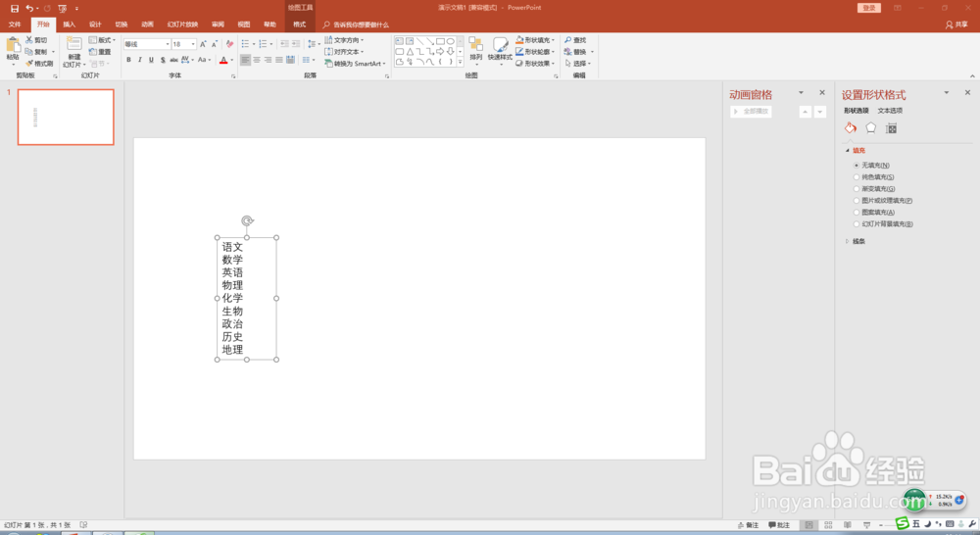
Task: Expand the shapes gallery more button
Action: pos(460,62)
